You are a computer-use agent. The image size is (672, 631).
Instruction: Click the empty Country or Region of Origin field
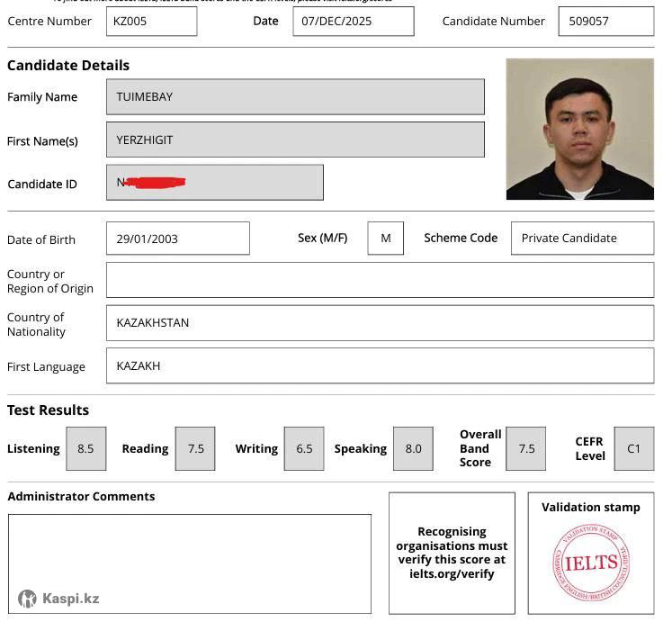(380, 280)
